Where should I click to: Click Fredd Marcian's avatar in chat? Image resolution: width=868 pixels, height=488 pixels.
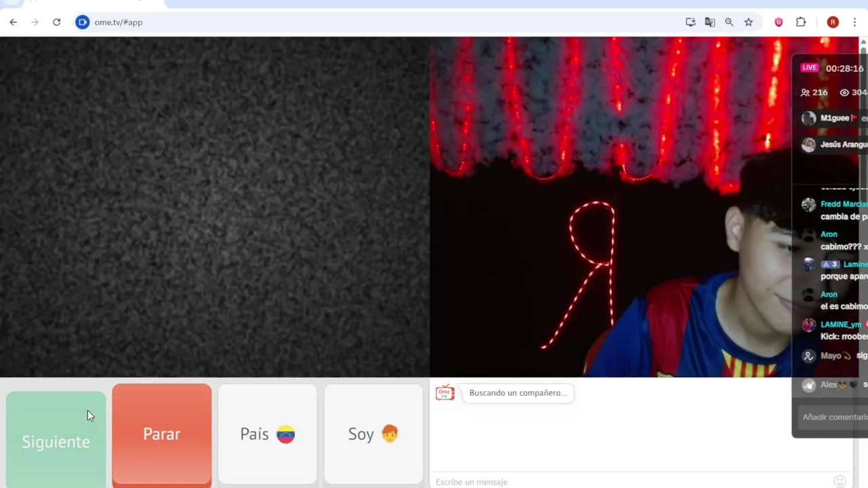tap(808, 205)
